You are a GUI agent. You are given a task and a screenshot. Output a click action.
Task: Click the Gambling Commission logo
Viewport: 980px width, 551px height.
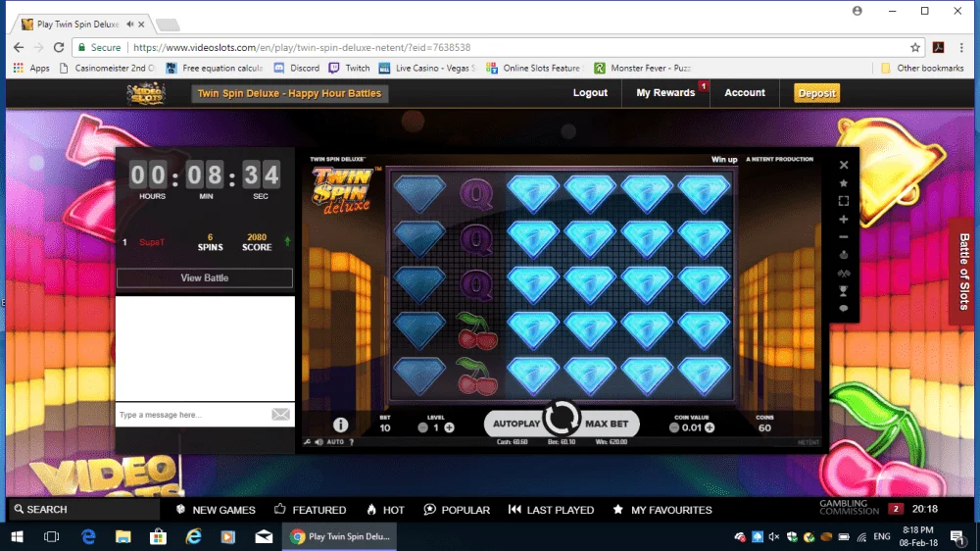coord(849,507)
